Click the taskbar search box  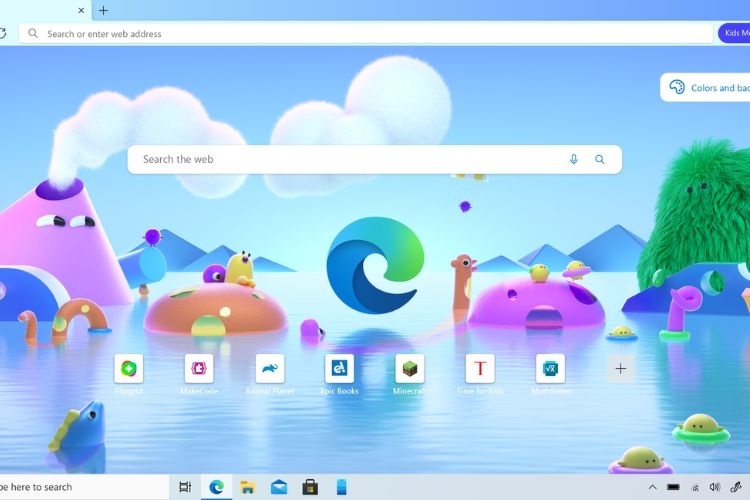pos(84,487)
